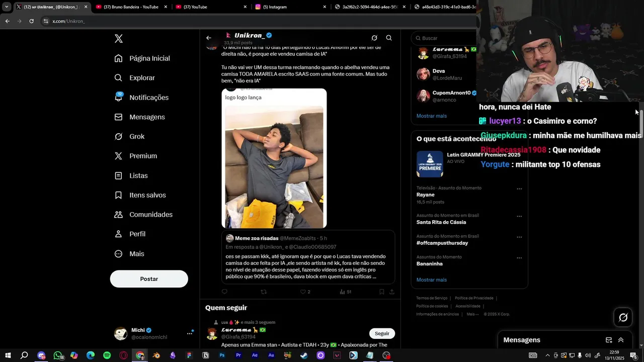
Task: Show hidden system tray icons
Action: pyautogui.click(x=547, y=355)
